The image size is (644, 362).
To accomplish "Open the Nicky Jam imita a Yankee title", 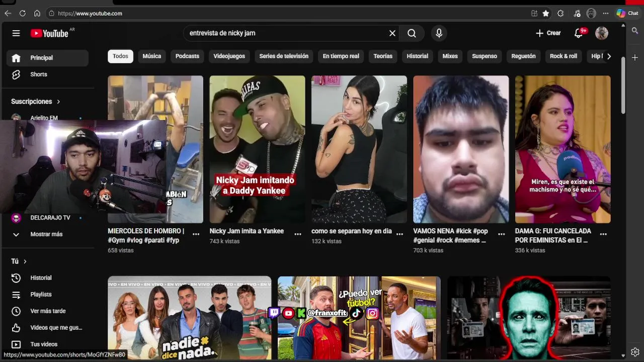I will click(247, 231).
